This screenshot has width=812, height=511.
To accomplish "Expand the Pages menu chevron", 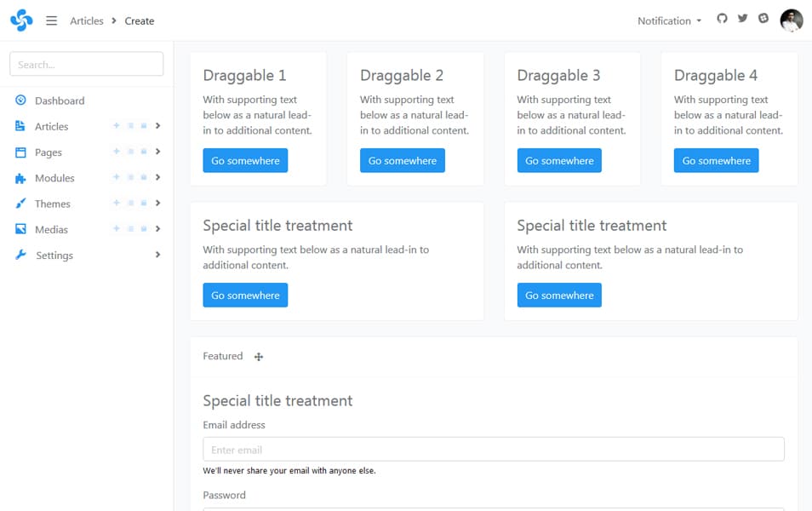I will [157, 152].
